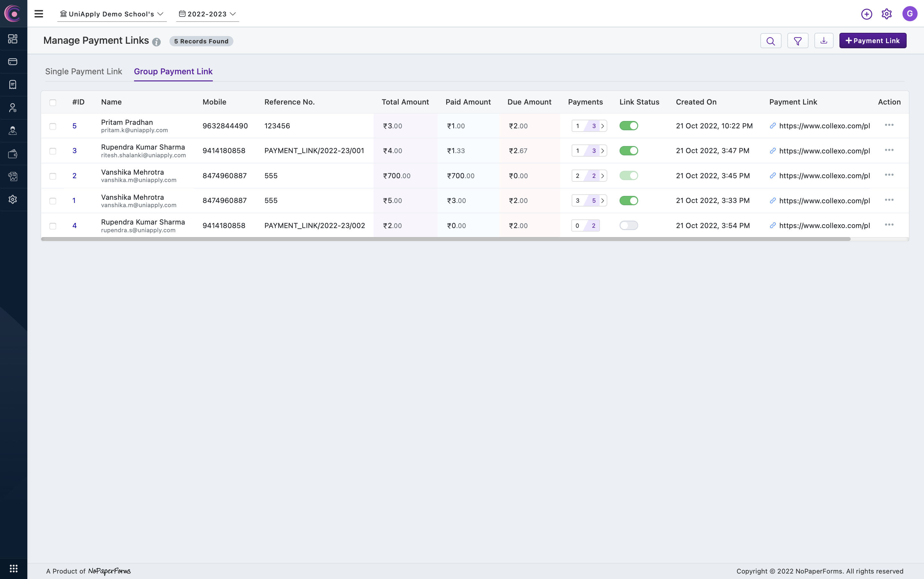Toggle link status for ID 3 row
924x579 pixels.
coord(629,151)
